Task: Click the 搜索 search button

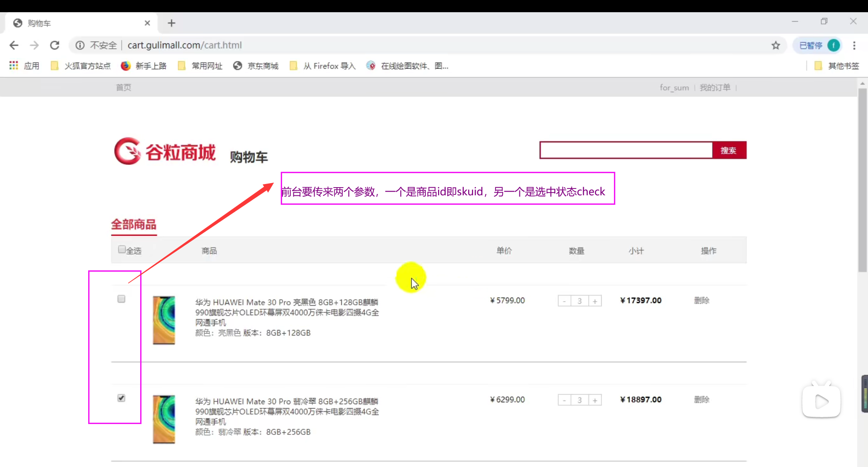Action: click(729, 150)
